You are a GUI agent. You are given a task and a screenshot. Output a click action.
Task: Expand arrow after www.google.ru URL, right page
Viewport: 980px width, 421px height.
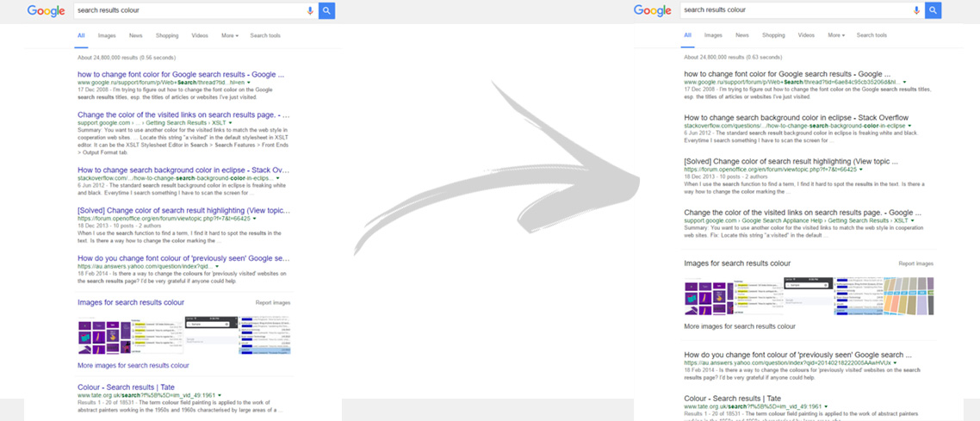click(x=903, y=82)
